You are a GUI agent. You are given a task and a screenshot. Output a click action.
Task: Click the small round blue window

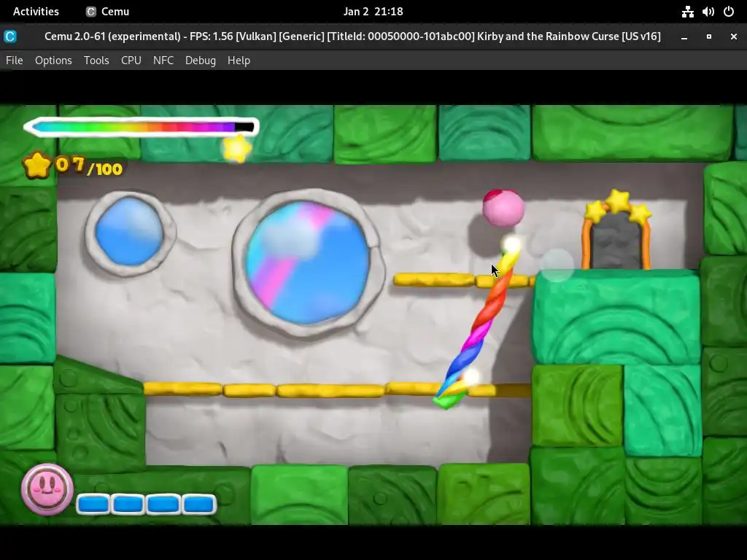click(130, 232)
